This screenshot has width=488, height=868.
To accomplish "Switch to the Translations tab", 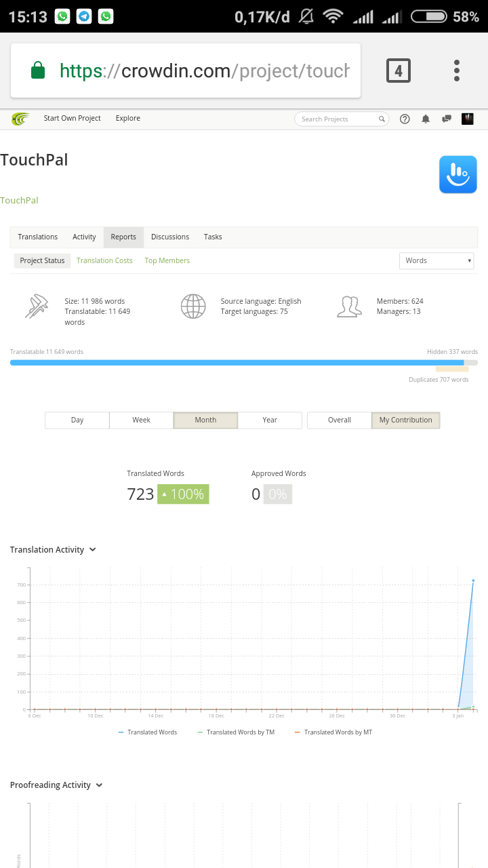I will (x=38, y=237).
